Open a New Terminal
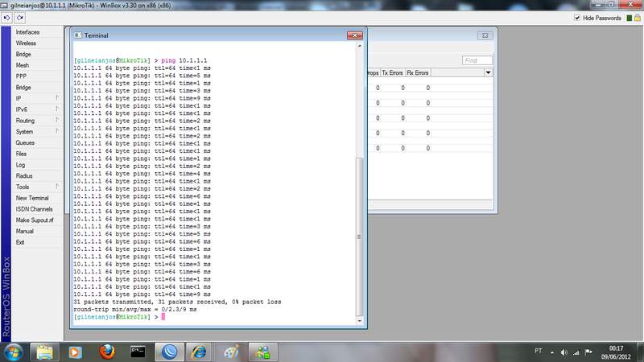Screen dimensions: 644x362 [x=32, y=198]
